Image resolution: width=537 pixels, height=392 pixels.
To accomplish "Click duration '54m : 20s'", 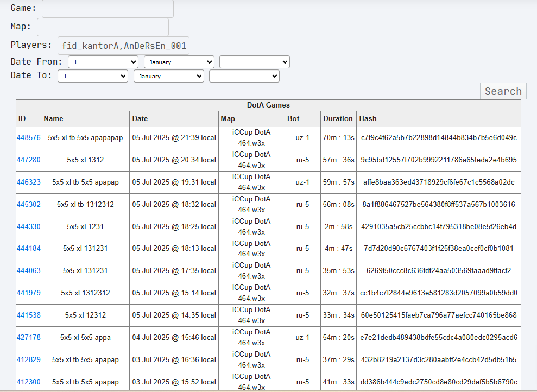I will point(338,337).
